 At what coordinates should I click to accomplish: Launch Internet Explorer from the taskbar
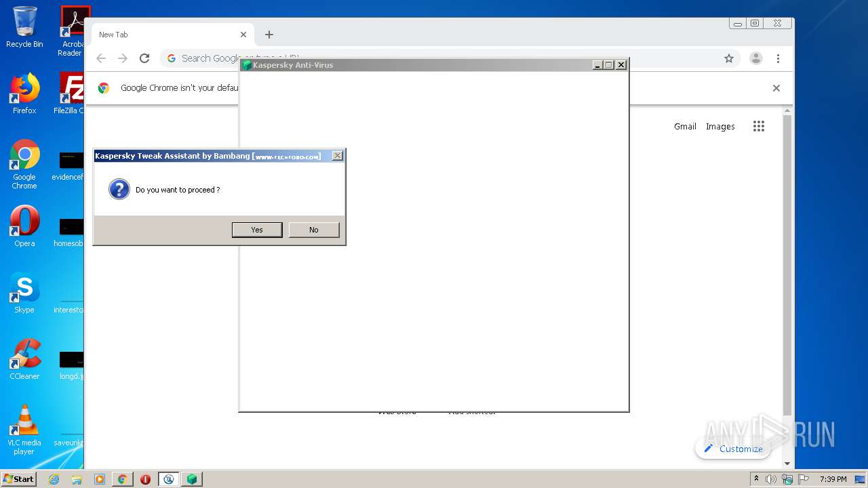pos(54,479)
